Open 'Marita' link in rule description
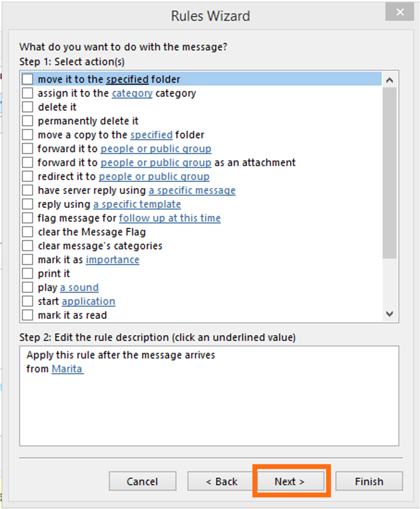 [x=67, y=369]
